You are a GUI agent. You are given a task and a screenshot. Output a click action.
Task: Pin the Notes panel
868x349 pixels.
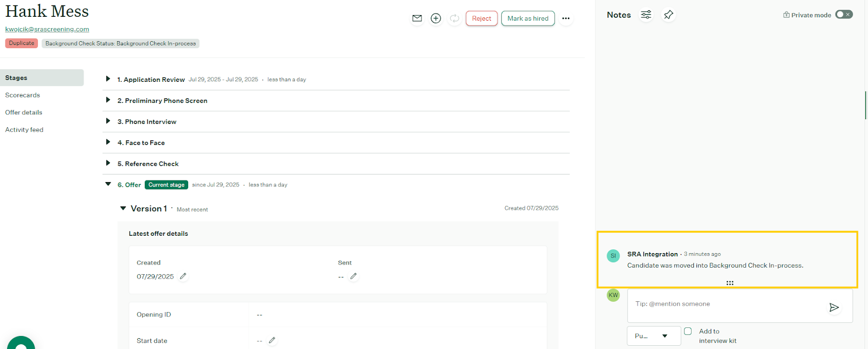(x=668, y=15)
